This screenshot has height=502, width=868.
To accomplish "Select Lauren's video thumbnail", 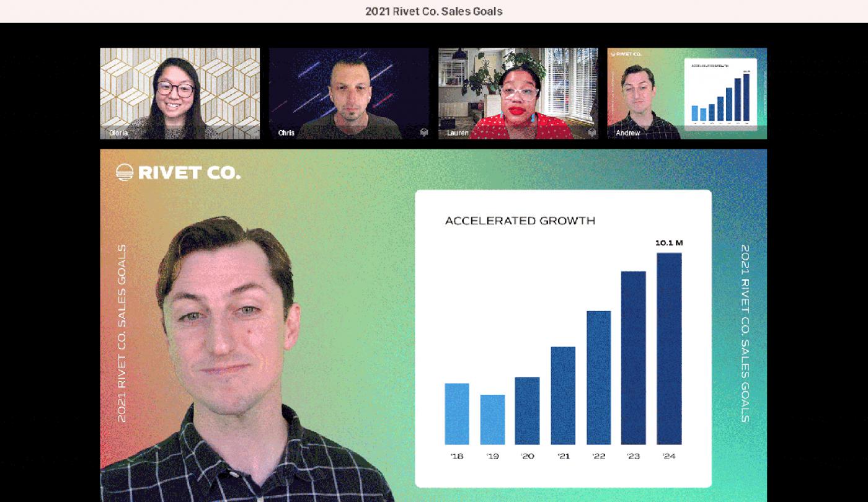I will pyautogui.click(x=518, y=94).
